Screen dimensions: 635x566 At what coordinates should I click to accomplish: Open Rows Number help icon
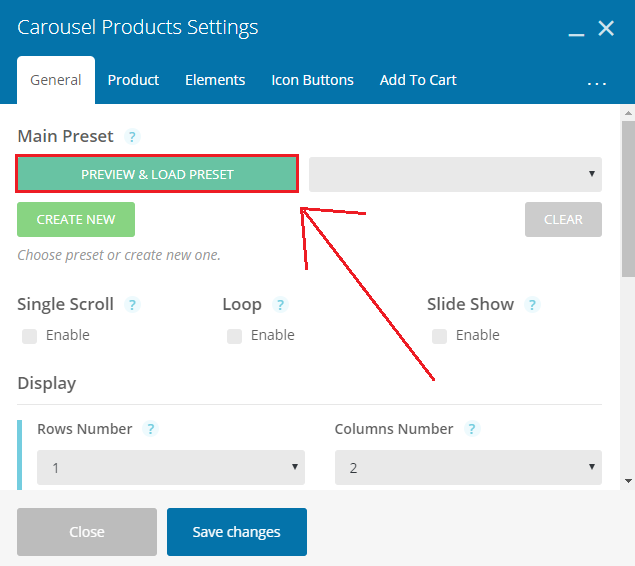coord(150,429)
